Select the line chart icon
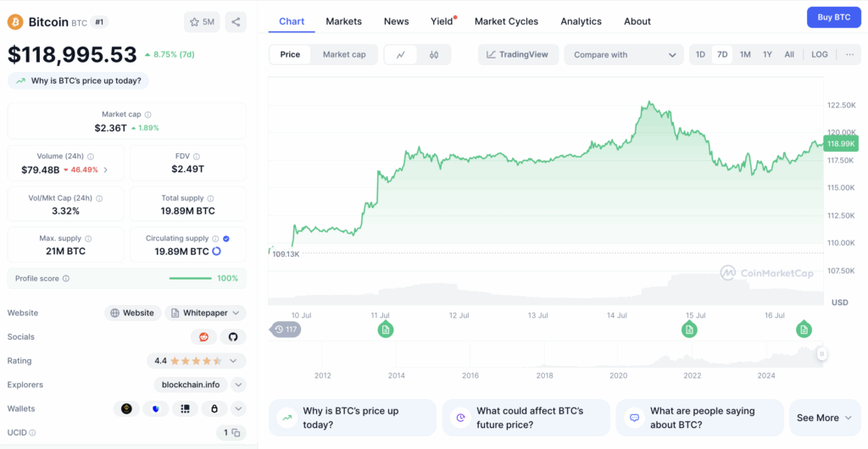 click(x=401, y=55)
